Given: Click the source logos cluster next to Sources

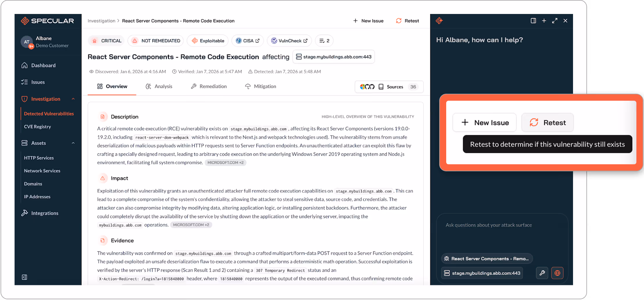Looking at the screenshot, I should (x=367, y=87).
